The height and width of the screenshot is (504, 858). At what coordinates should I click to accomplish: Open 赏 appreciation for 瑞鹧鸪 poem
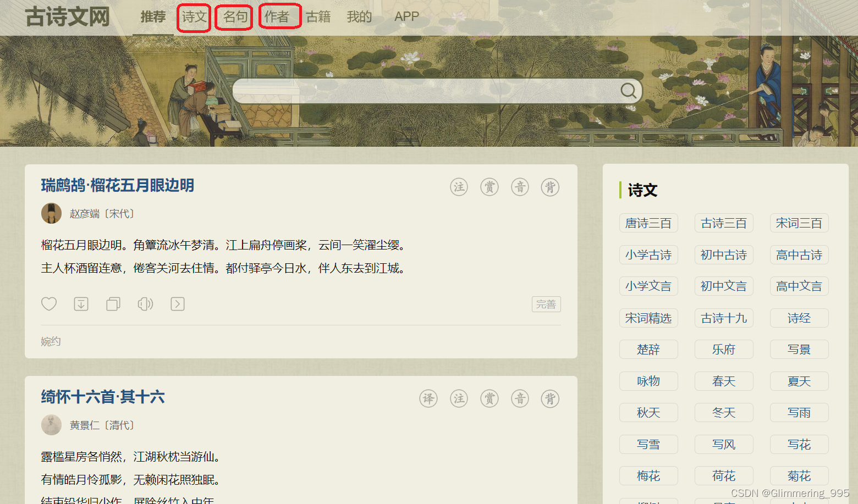[490, 187]
